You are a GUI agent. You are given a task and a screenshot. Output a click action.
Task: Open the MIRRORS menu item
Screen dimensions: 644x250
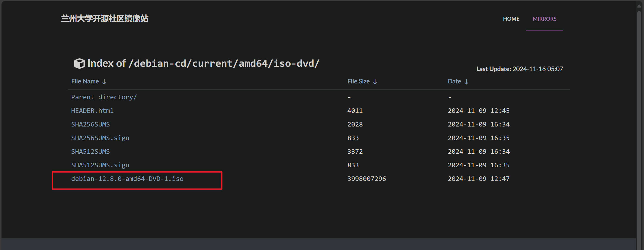544,19
